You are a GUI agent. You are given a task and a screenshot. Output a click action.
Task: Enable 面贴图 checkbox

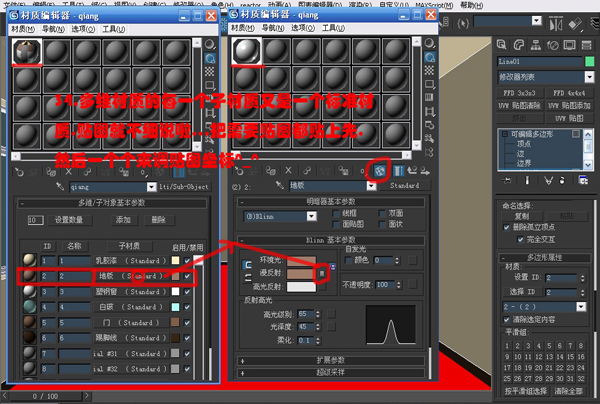click(336, 224)
